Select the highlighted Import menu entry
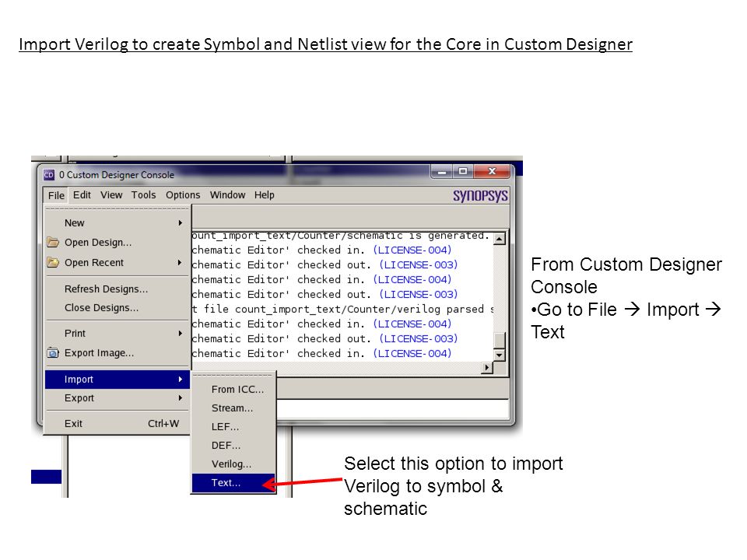Screen dimensions: 747x560 (x=117, y=379)
